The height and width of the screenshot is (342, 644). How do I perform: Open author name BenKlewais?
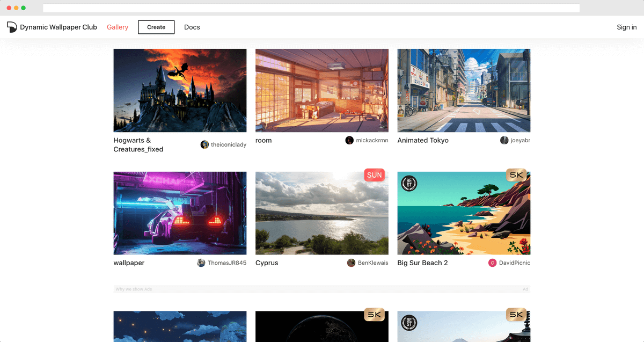point(373,263)
